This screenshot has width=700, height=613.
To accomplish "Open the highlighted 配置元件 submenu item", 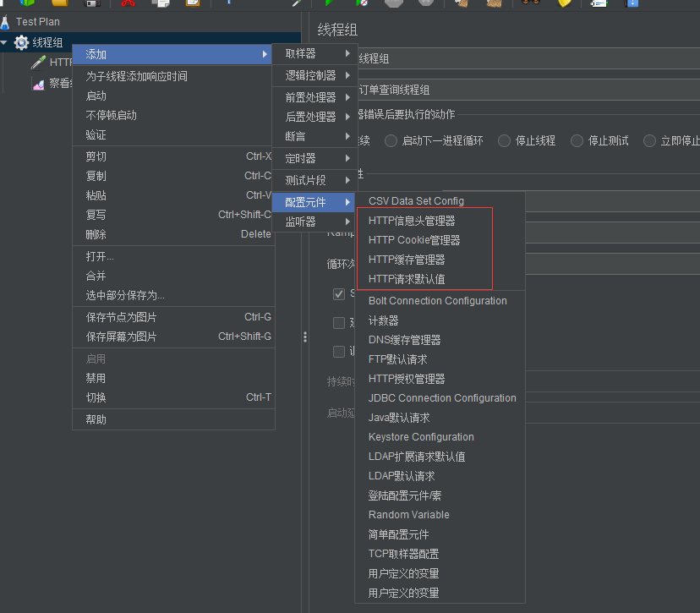I will 314,202.
